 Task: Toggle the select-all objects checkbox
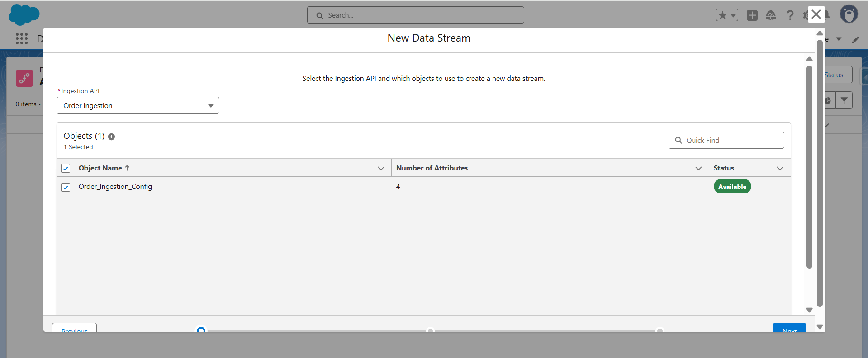pos(66,168)
